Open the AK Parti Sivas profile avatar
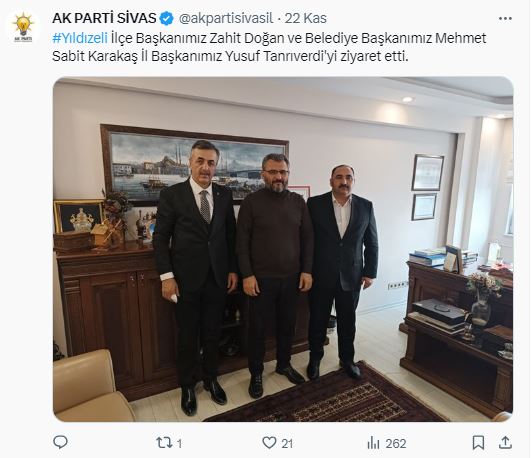532x458 pixels. [23, 27]
